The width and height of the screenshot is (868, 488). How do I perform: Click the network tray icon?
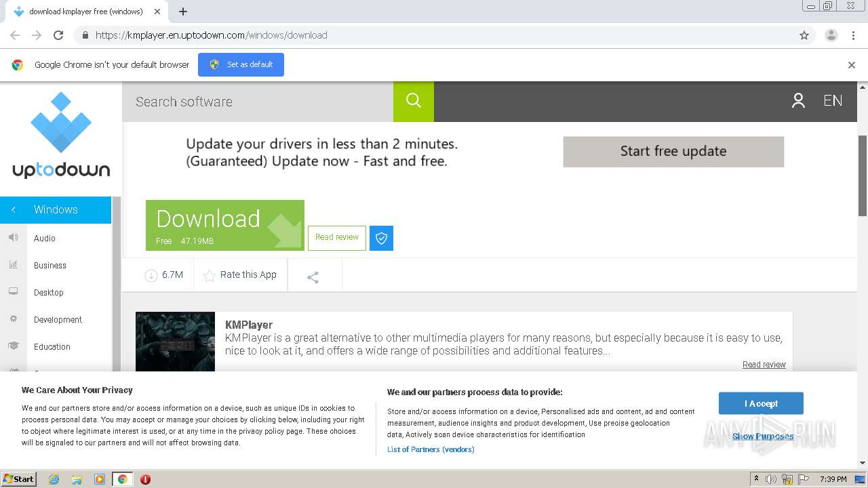pos(787,479)
